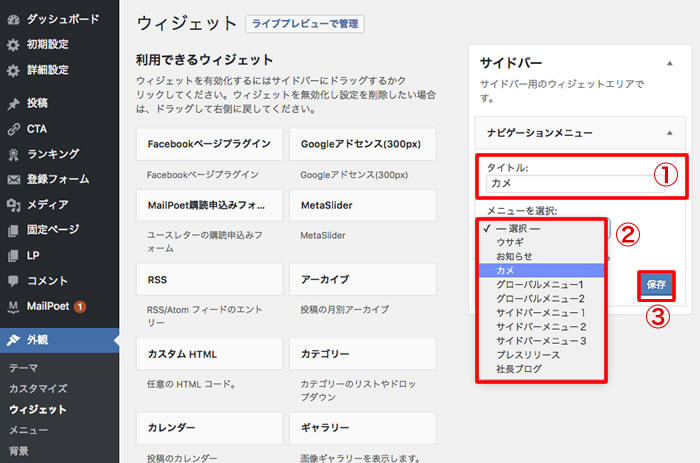Select カメ in the menu dropdown
This screenshot has width=700, height=463.
[x=503, y=270]
